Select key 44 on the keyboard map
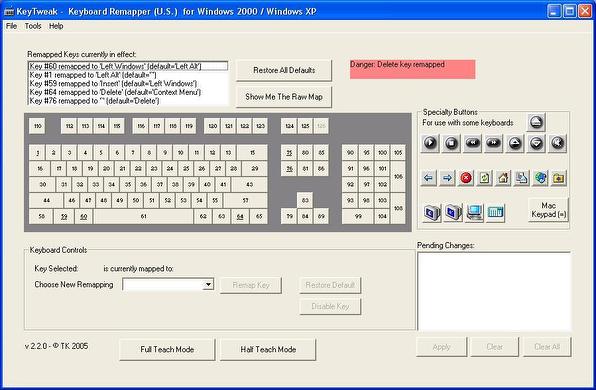 [x=46, y=200]
